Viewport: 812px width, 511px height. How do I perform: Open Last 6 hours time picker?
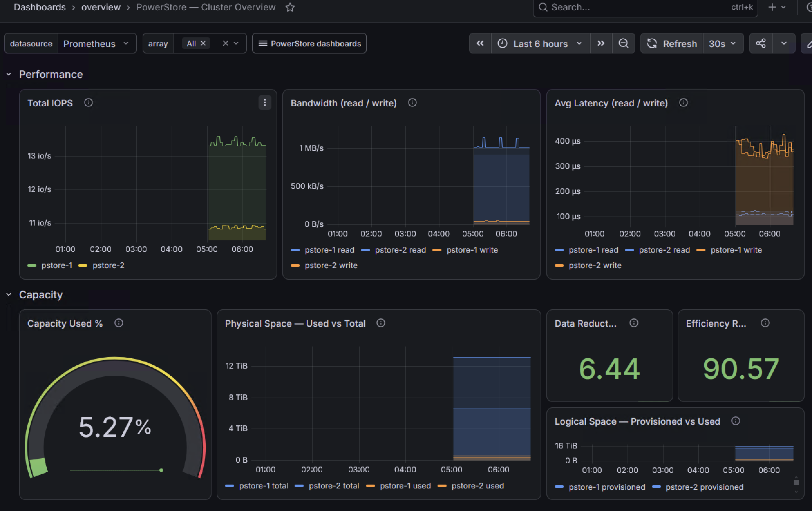541,43
